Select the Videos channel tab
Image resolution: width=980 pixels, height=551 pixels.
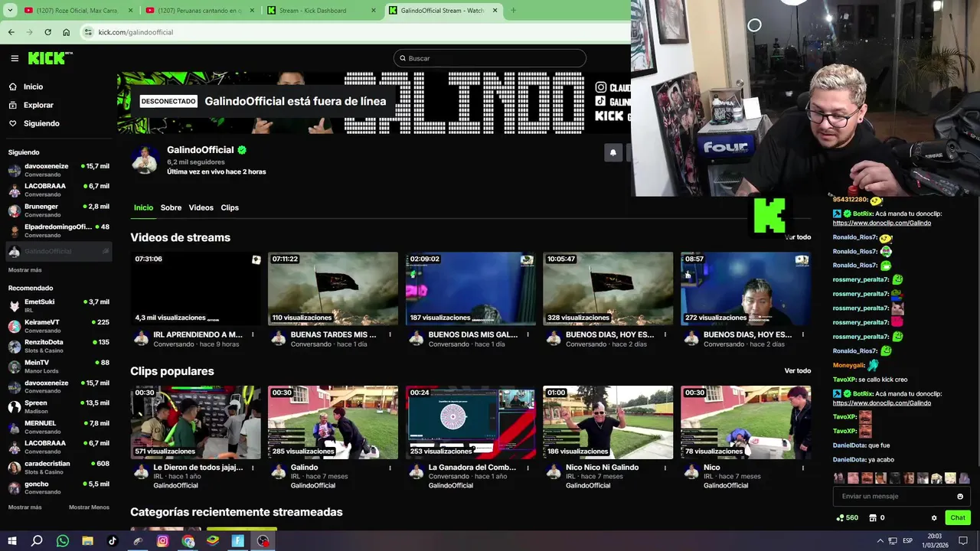point(201,207)
